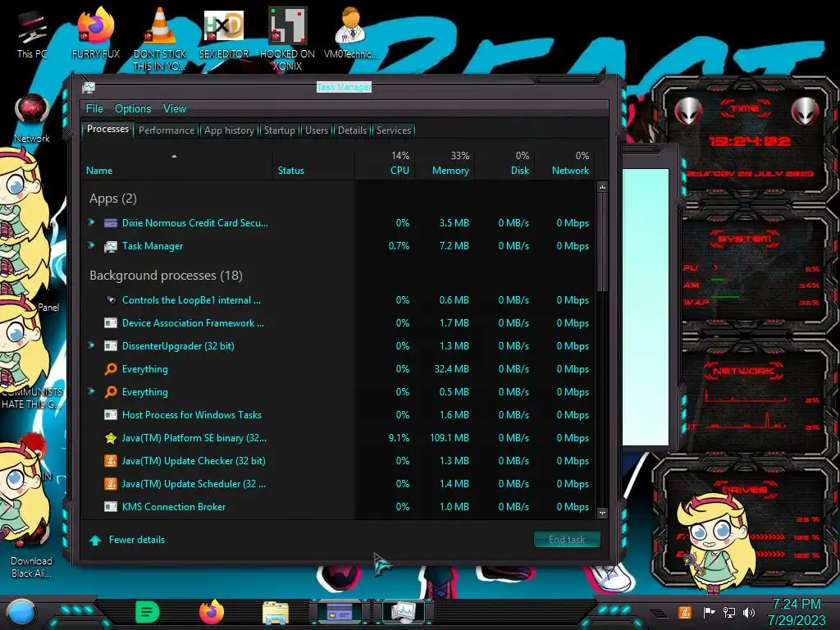Click the KMS Connection Broker icon
Screen dimensions: 840x630
coord(111,507)
